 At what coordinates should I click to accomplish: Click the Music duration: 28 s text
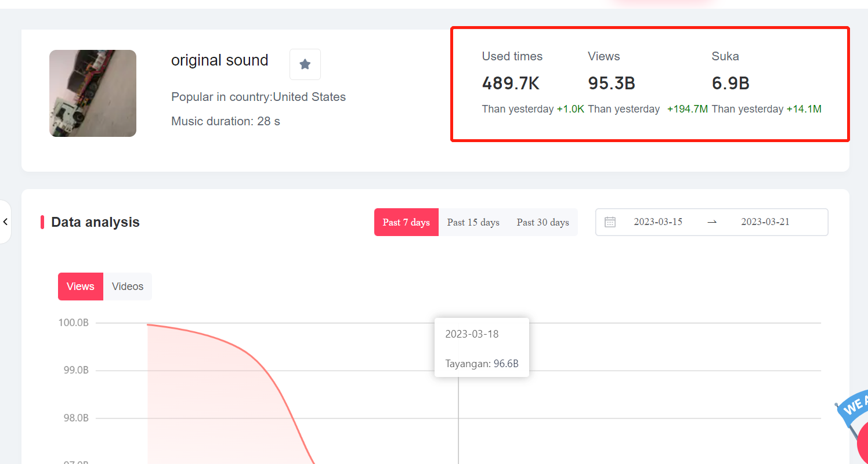(x=226, y=121)
